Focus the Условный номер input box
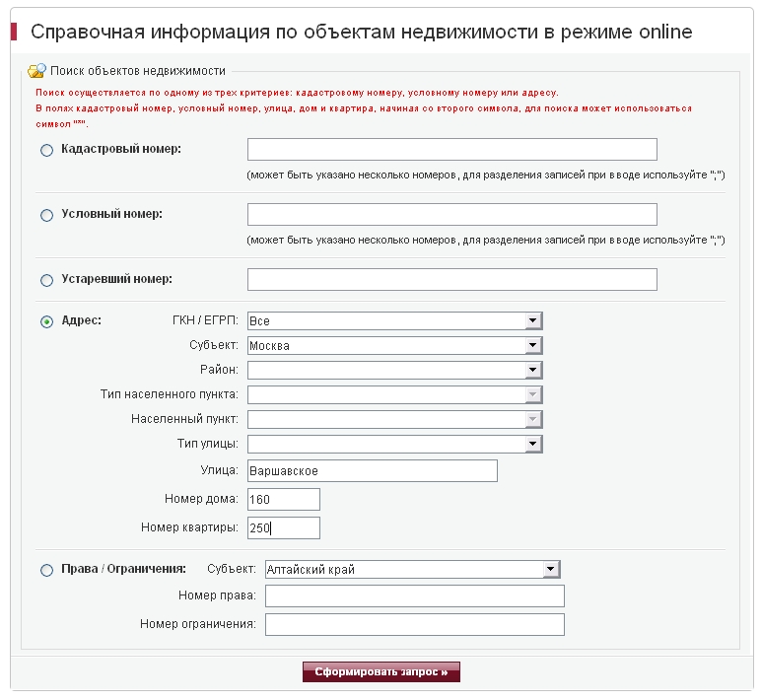 [451, 214]
